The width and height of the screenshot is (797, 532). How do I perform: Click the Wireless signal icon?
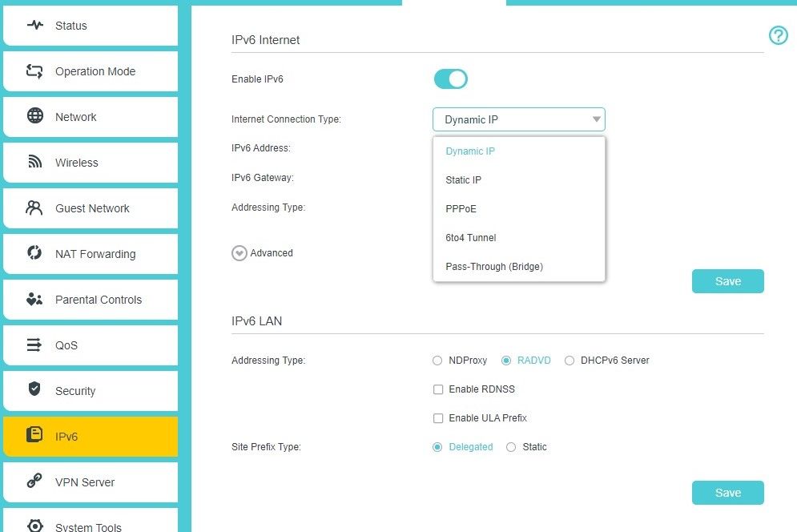[x=34, y=163]
